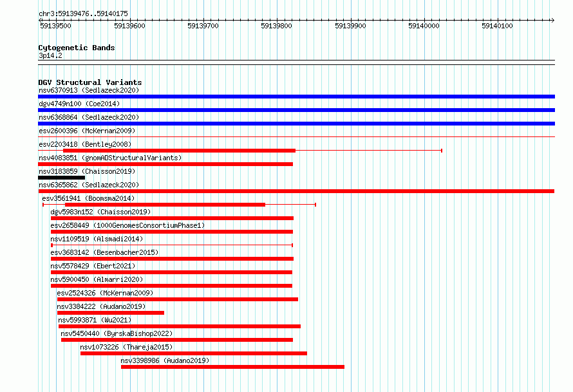Click ruler position 59139700
The image size is (573, 392).
(203, 26)
